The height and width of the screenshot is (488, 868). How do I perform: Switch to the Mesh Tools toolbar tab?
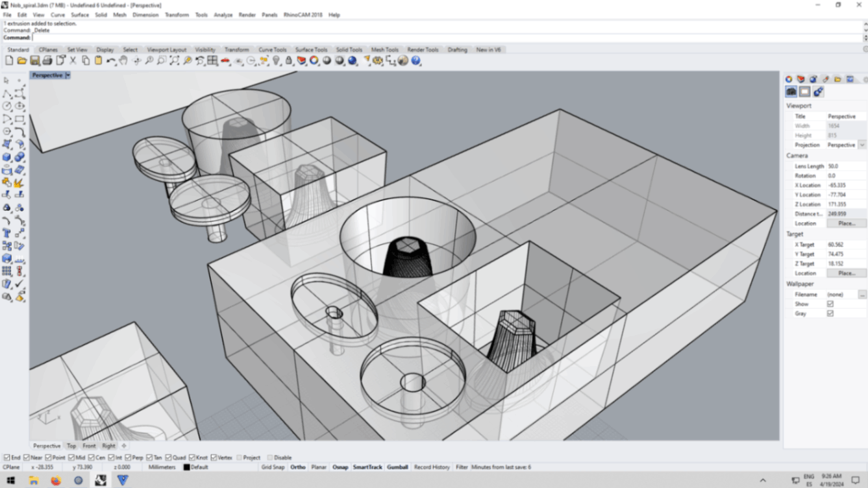point(385,49)
